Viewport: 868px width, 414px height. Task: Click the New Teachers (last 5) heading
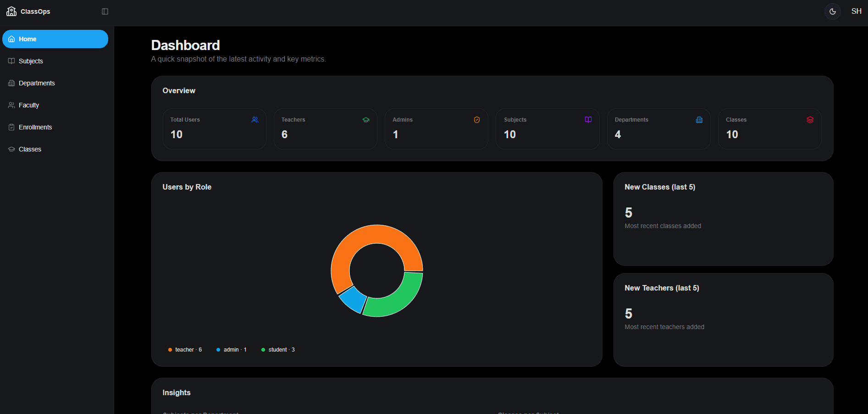pos(662,288)
